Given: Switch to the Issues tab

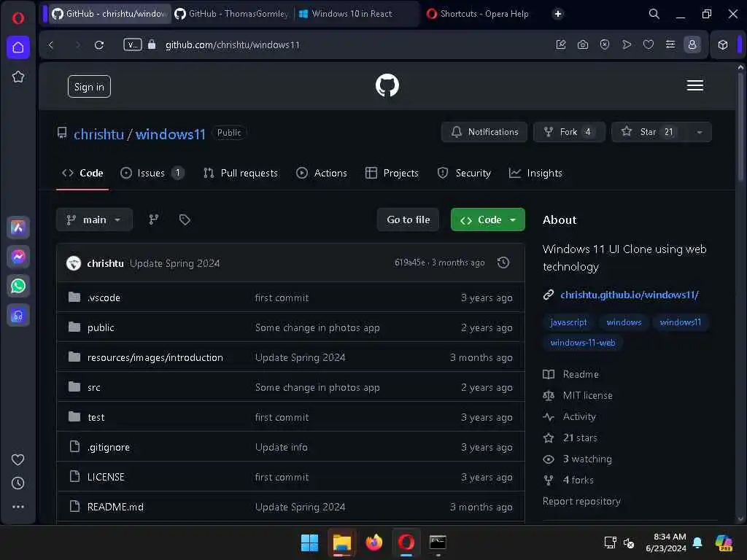Looking at the screenshot, I should coord(152,173).
